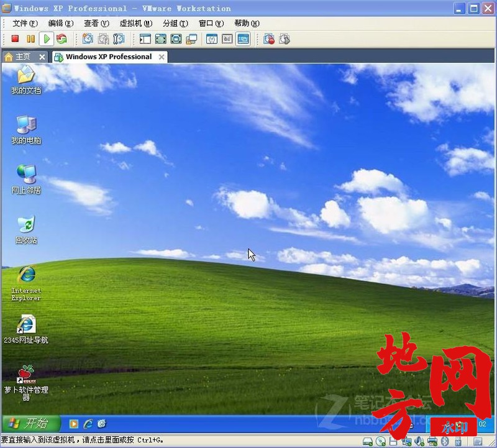Screen dimensions: 497x448
Task: Show the summary view toolbar icon
Action: 212,39
